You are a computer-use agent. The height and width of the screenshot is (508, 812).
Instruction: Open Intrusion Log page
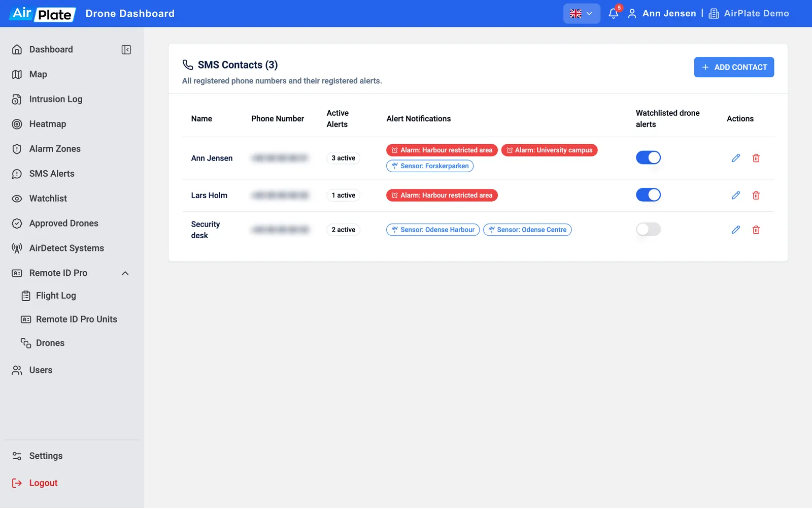pyautogui.click(x=56, y=99)
